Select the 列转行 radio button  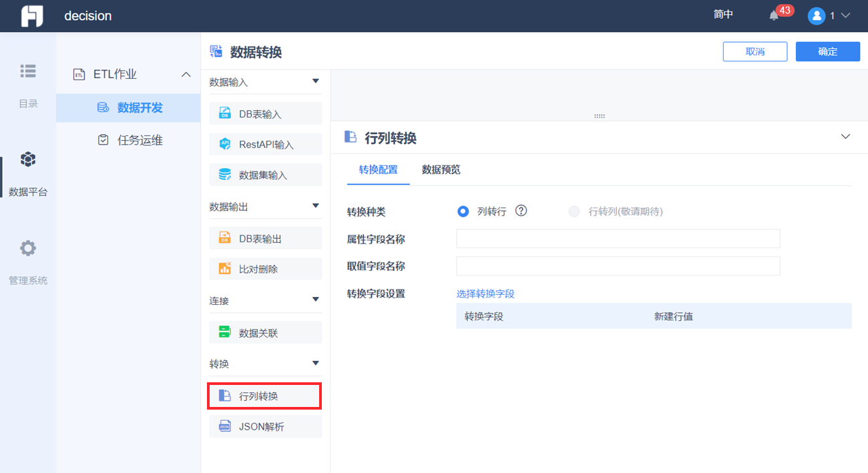[463, 211]
